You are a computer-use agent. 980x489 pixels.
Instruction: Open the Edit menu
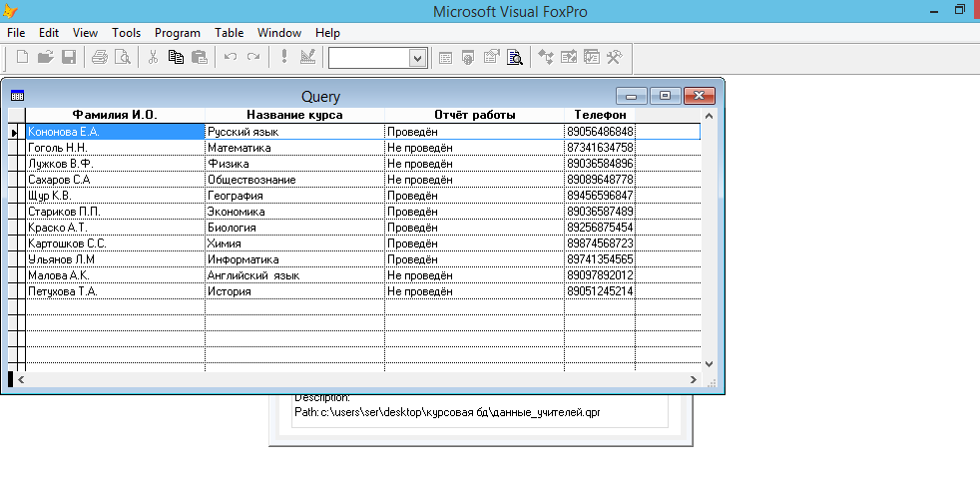coord(49,33)
